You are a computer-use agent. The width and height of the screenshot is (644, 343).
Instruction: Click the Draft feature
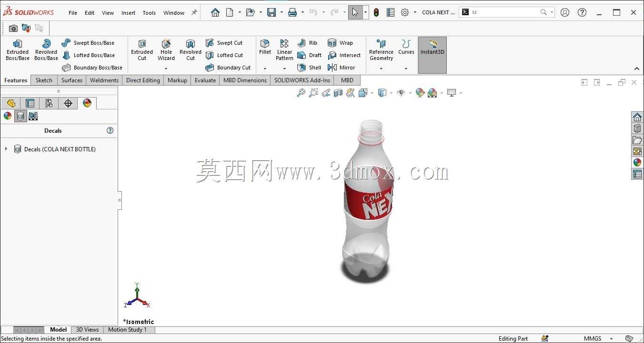pyautogui.click(x=310, y=55)
